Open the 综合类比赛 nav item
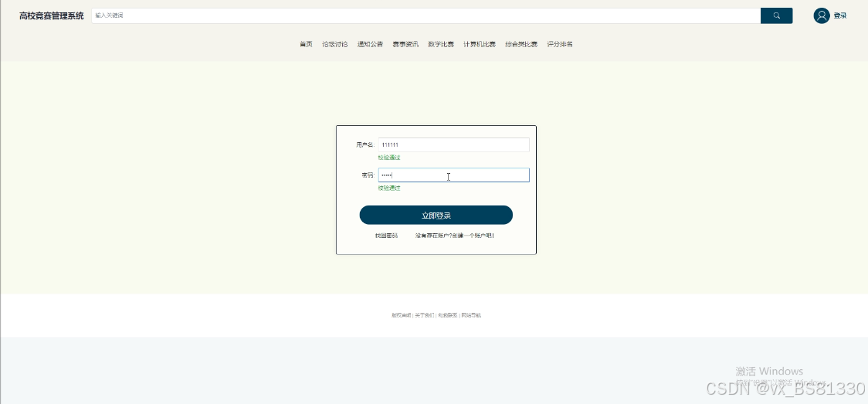The height and width of the screenshot is (404, 868). click(521, 44)
